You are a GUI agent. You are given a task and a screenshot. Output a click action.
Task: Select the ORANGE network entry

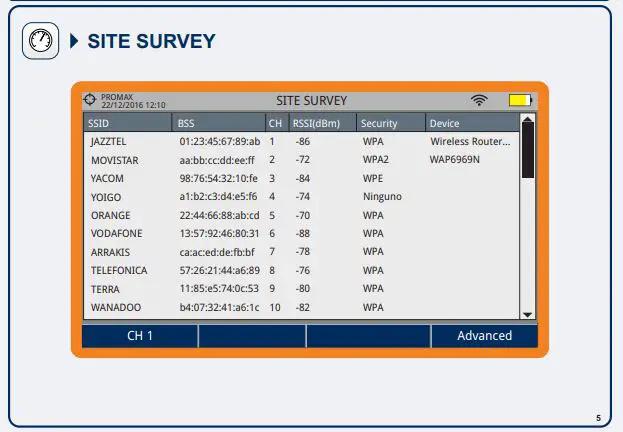click(301, 215)
